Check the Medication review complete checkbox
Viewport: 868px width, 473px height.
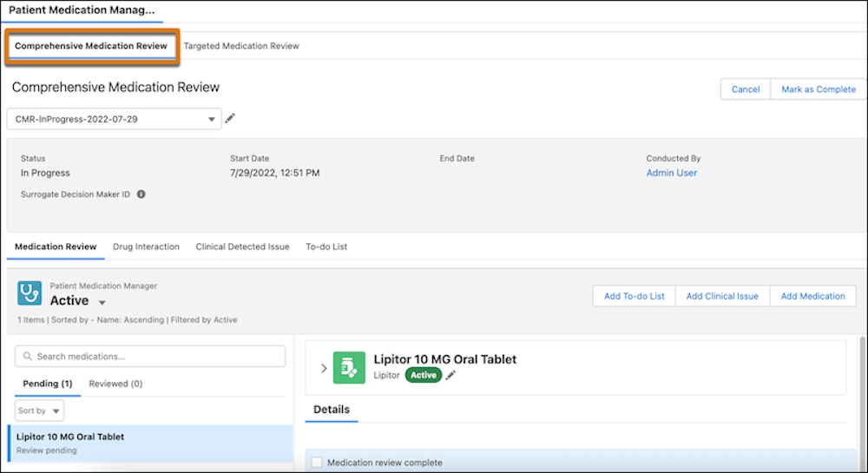pos(317,462)
